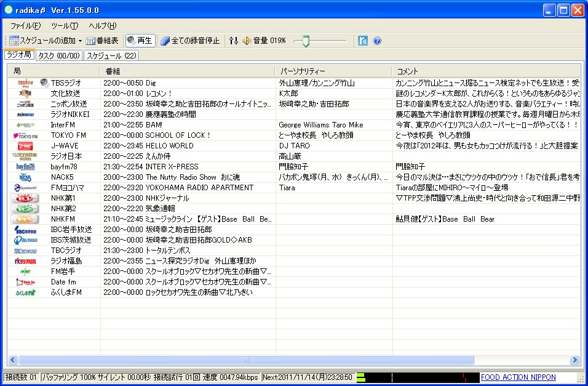Screen dimensions: 588x386
Task: Click the red NHK第1 logo
Action: pyautogui.click(x=25, y=198)
